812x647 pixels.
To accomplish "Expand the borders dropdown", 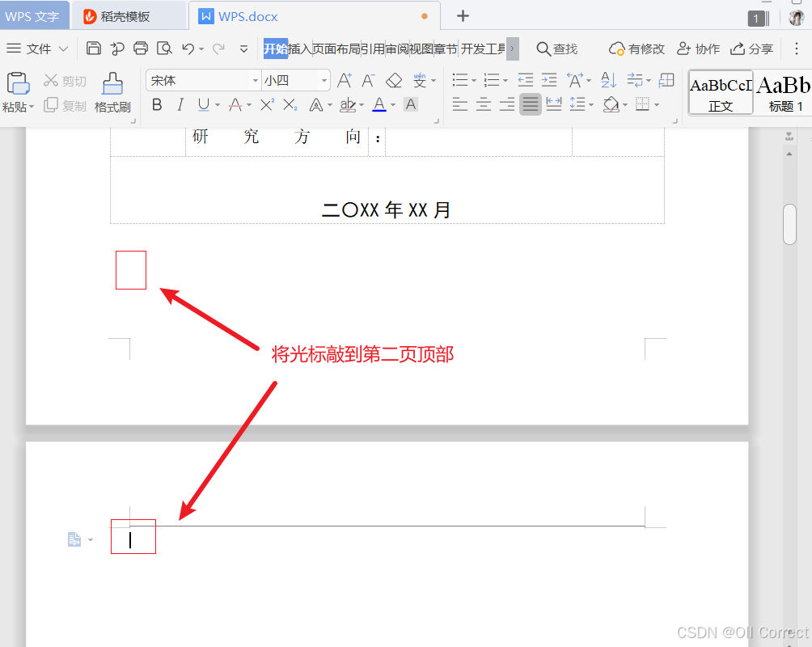I will click(x=657, y=104).
